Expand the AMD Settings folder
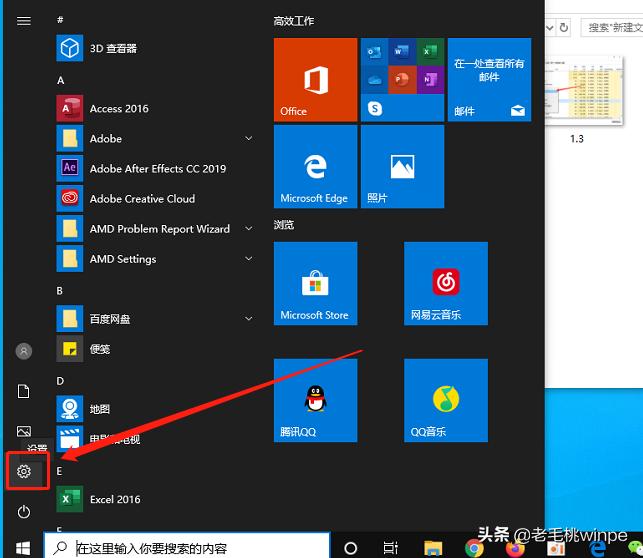The image size is (643, 558). pos(249,258)
